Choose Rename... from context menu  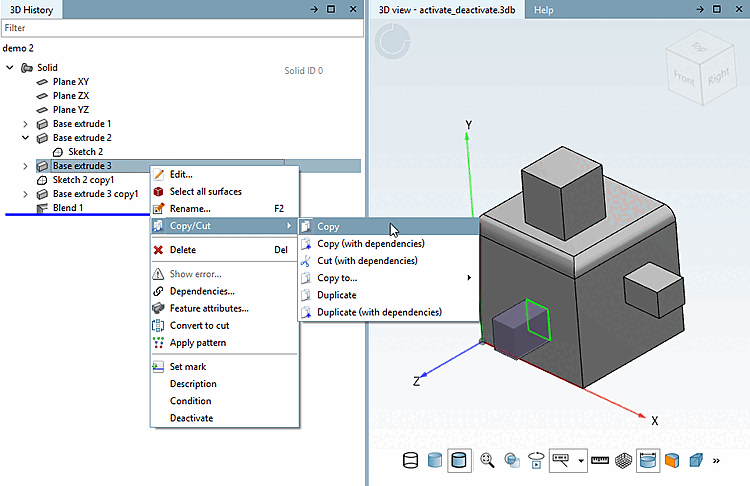pyautogui.click(x=225, y=209)
